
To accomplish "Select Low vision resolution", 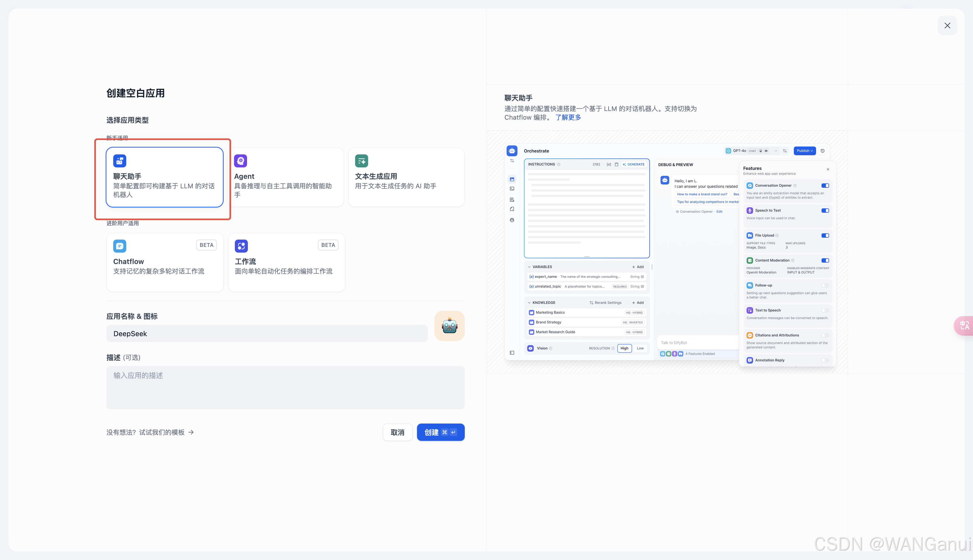I will tap(640, 348).
